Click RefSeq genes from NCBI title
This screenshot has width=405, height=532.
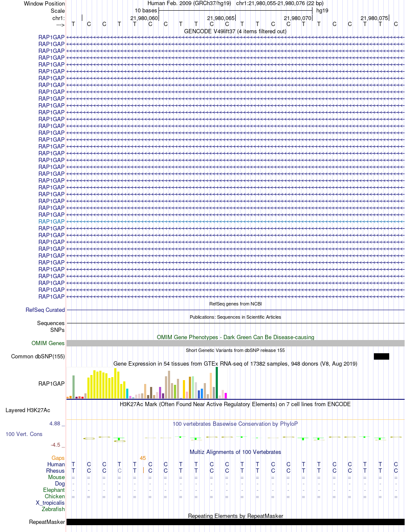pos(235,304)
